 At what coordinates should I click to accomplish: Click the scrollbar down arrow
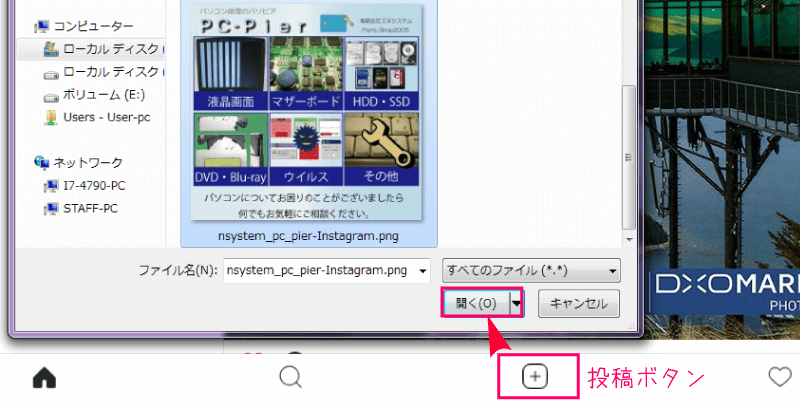pos(629,239)
